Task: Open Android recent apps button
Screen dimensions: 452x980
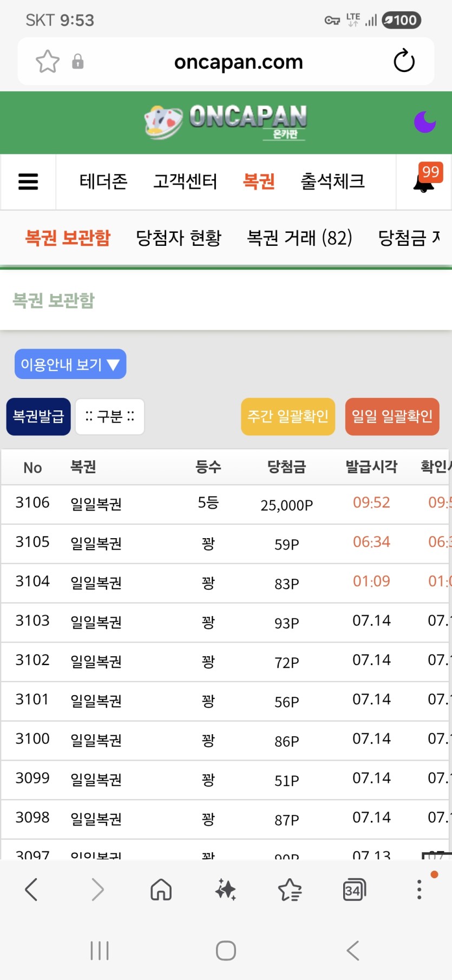Action: pos(100,951)
